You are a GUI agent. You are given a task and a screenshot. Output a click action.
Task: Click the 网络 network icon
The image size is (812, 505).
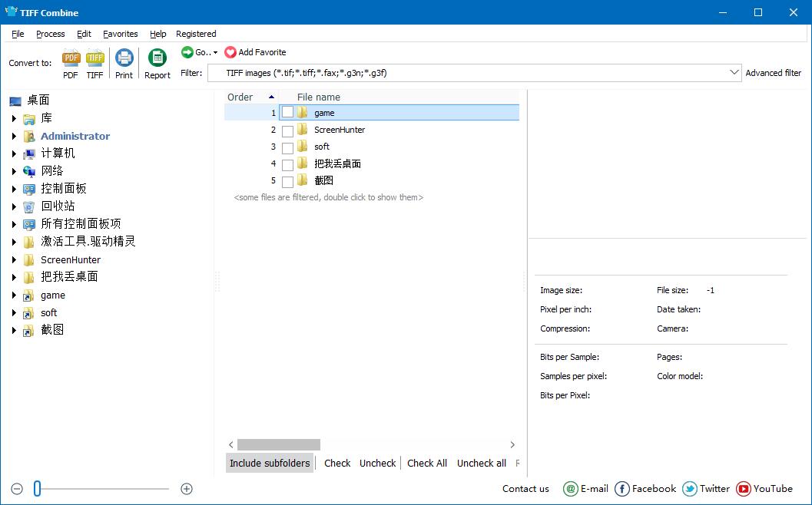29,171
